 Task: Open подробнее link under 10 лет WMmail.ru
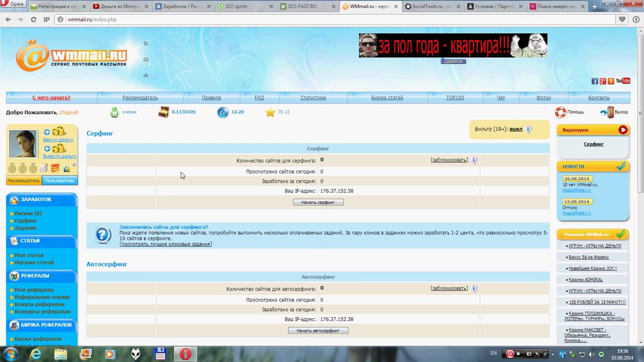click(x=577, y=190)
